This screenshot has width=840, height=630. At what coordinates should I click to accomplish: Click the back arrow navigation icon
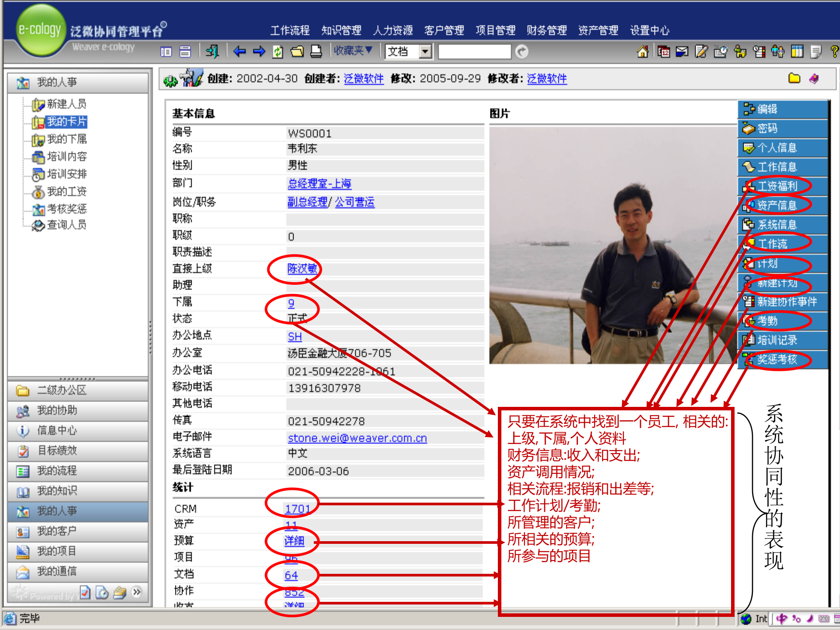coord(239,52)
